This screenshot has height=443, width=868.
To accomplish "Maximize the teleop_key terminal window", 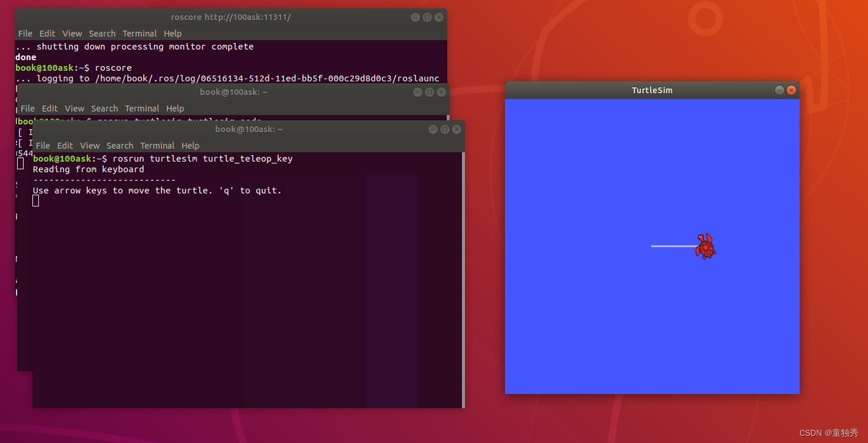I will coord(445,129).
